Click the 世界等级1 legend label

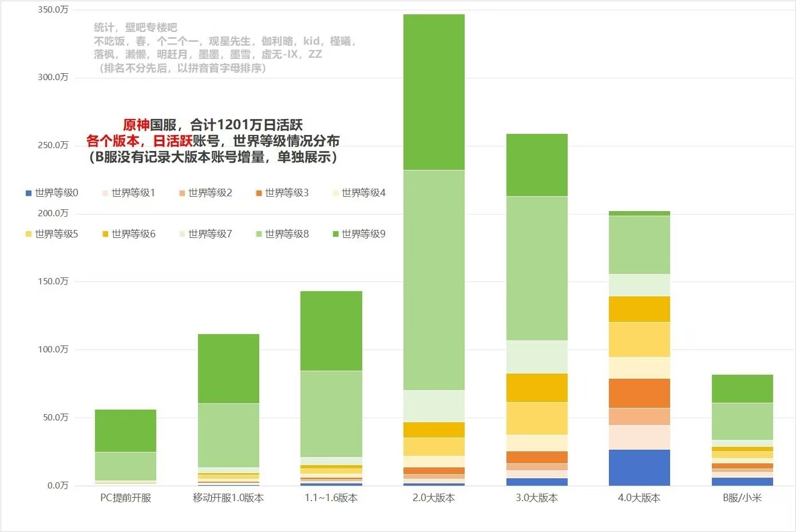(133, 193)
